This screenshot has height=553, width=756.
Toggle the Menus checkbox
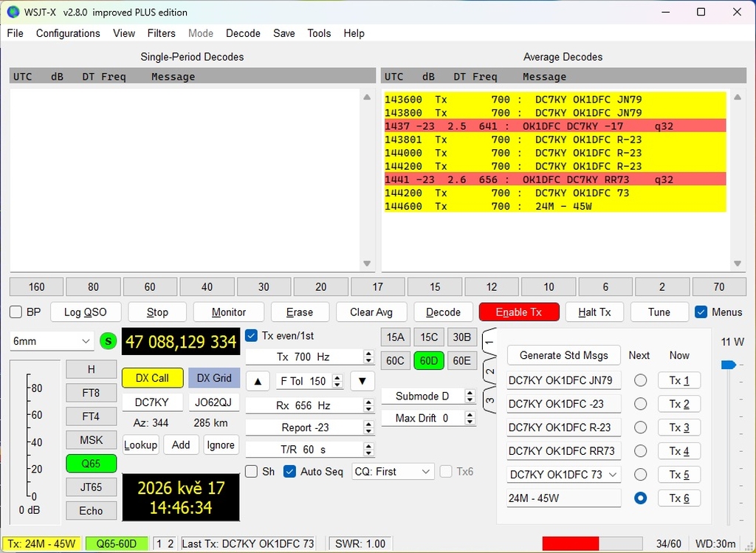pyautogui.click(x=701, y=312)
